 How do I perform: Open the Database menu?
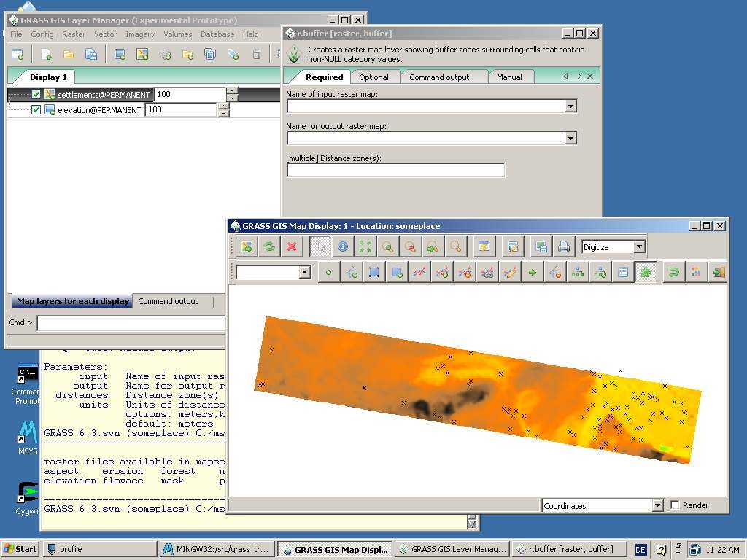click(217, 34)
